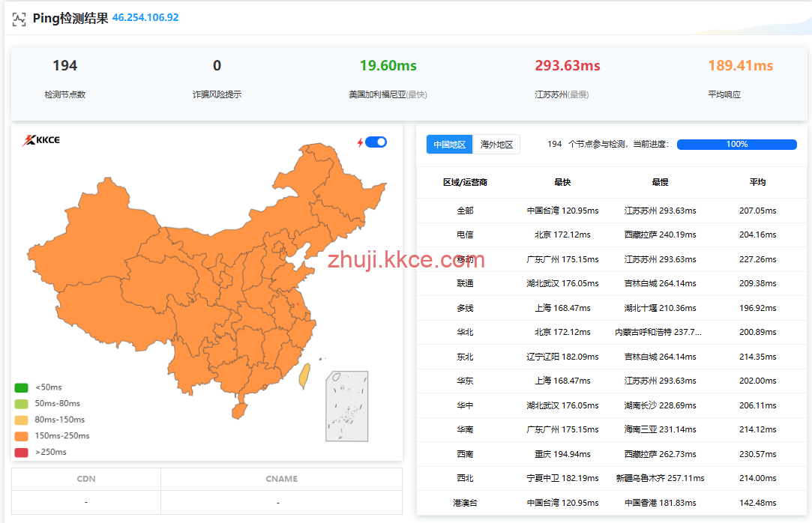
Task: Switch to the 中国地区 tab
Action: [450, 145]
